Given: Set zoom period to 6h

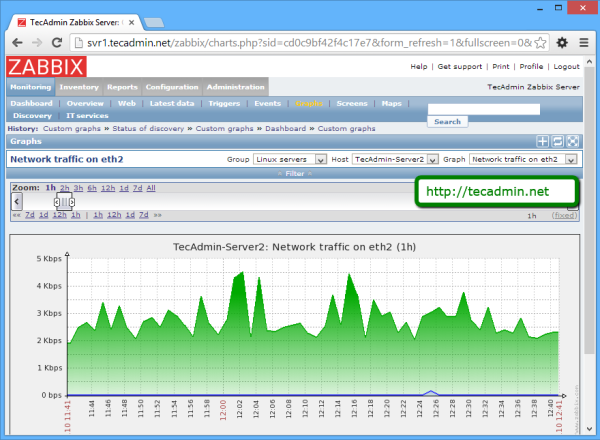Looking at the screenshot, I should click(x=92, y=188).
